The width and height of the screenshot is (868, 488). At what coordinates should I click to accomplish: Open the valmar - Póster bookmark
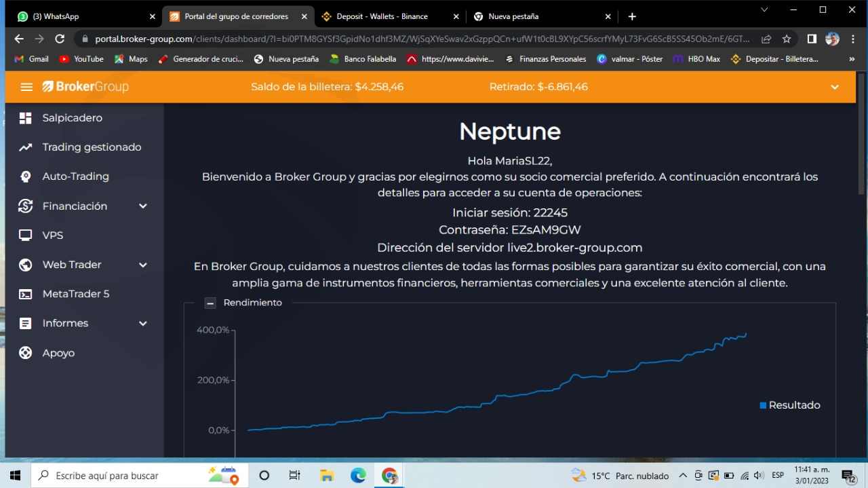[x=630, y=59]
